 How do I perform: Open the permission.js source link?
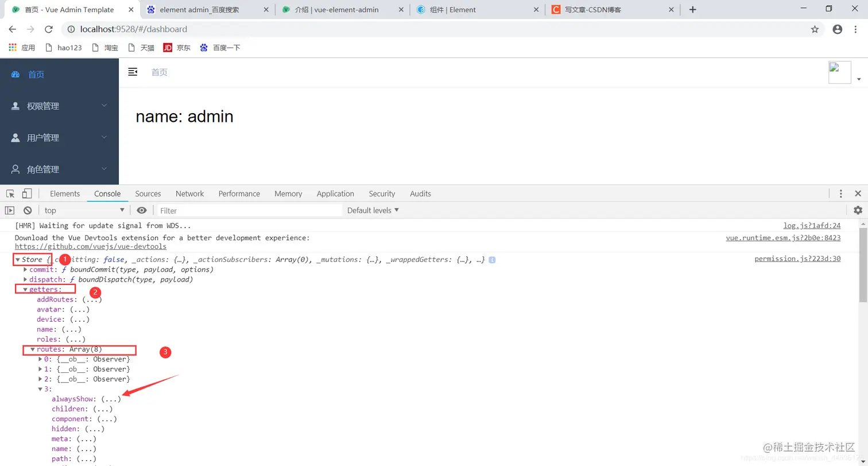[x=797, y=259]
